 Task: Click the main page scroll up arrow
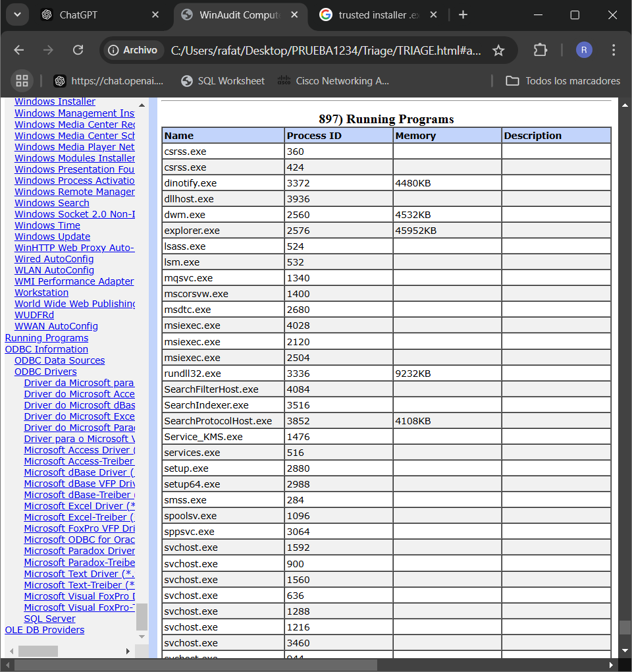pyautogui.click(x=625, y=105)
